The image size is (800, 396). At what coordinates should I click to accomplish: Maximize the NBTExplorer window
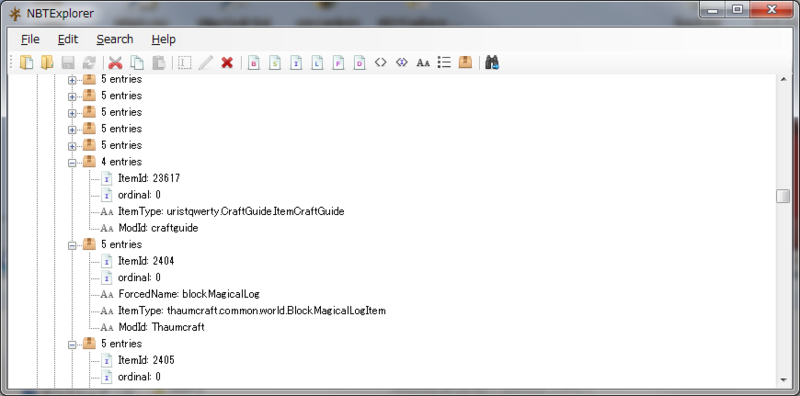click(738, 10)
